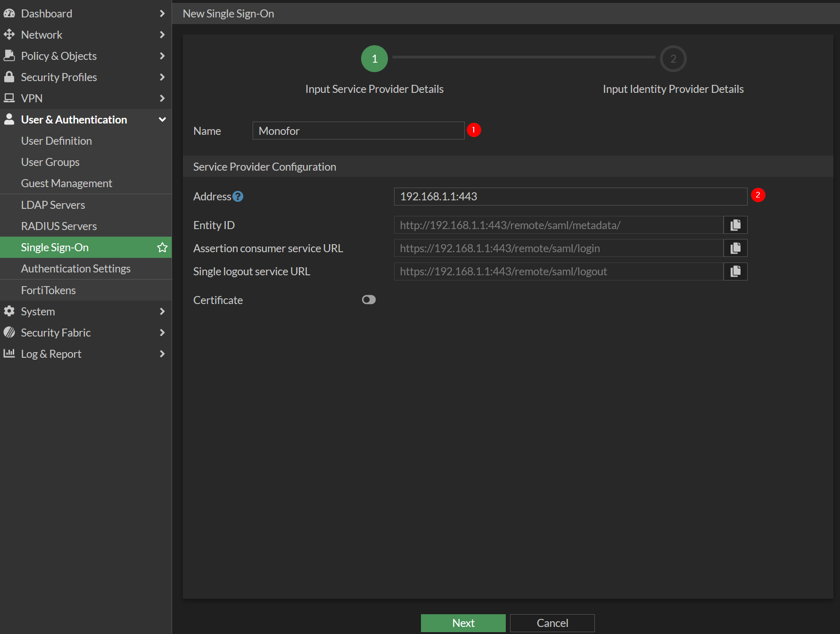The width and height of the screenshot is (840, 634).
Task: Go to Authentication Settings
Action: click(75, 269)
